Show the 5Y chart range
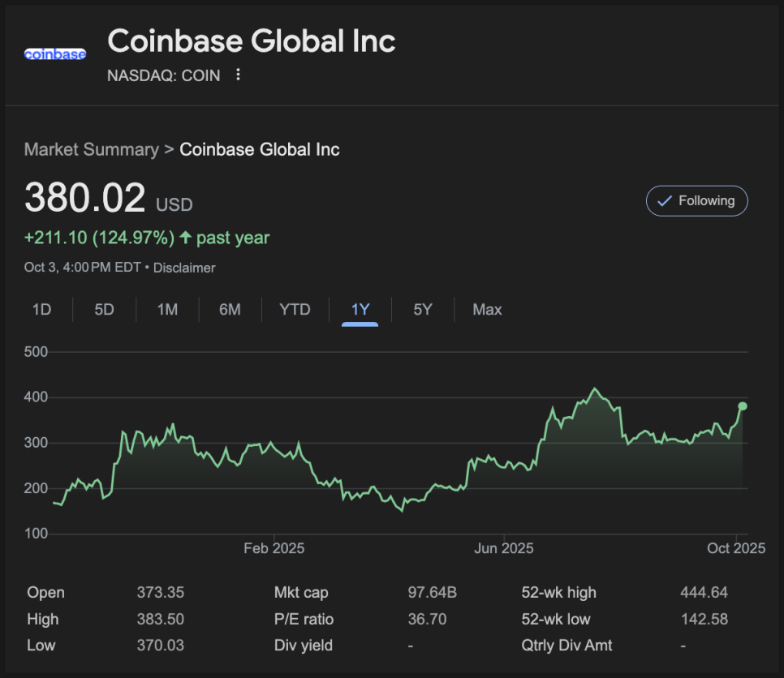784x678 pixels. tap(423, 309)
